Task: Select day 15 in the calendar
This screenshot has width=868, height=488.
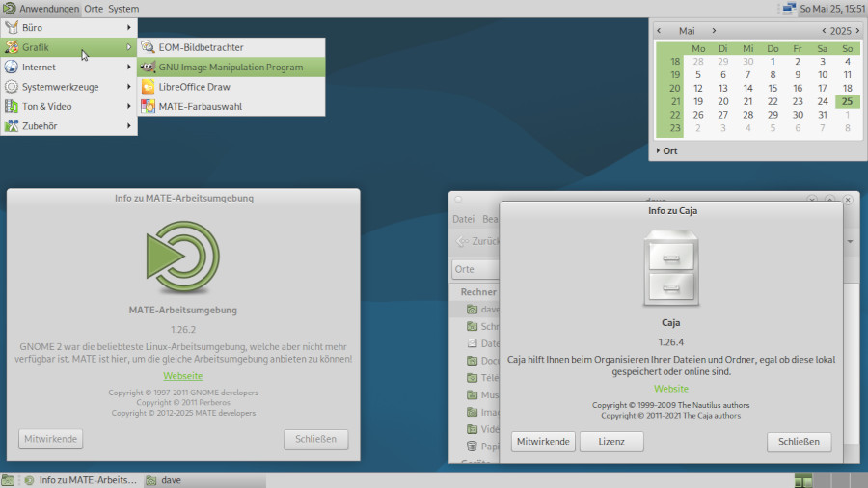Action: [x=773, y=88]
